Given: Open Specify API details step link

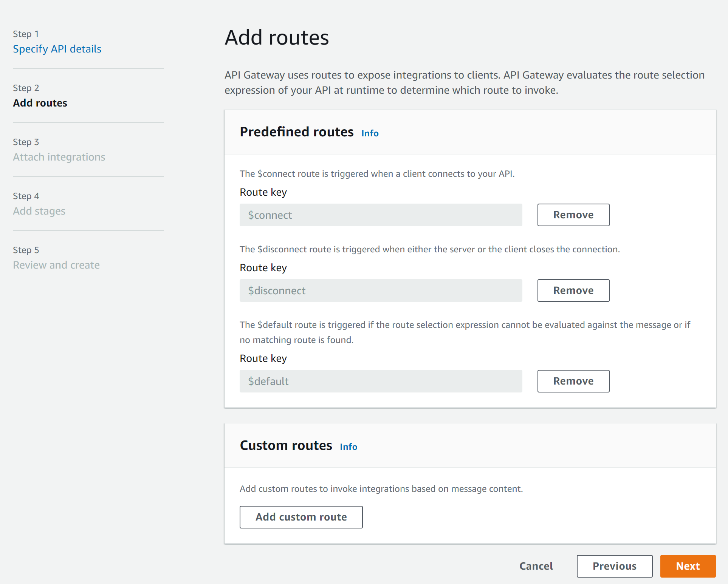Looking at the screenshot, I should (x=57, y=49).
